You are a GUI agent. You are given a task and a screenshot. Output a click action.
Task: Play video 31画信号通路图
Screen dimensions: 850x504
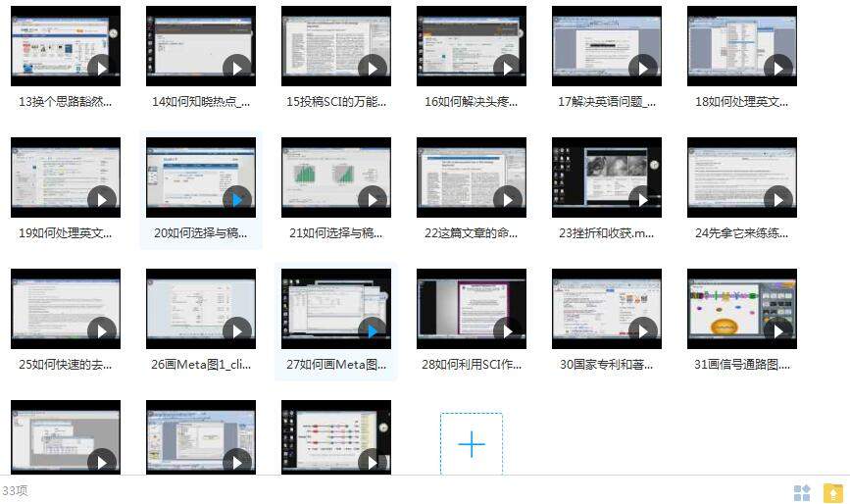pyautogui.click(x=778, y=331)
